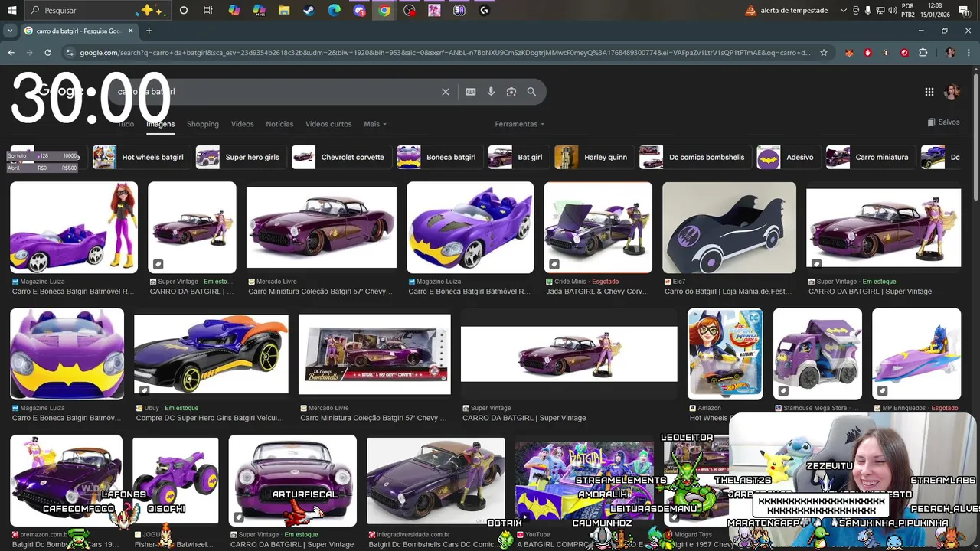Switch to the Vídeos tab
This screenshot has height=551, width=980.
pyautogui.click(x=242, y=124)
